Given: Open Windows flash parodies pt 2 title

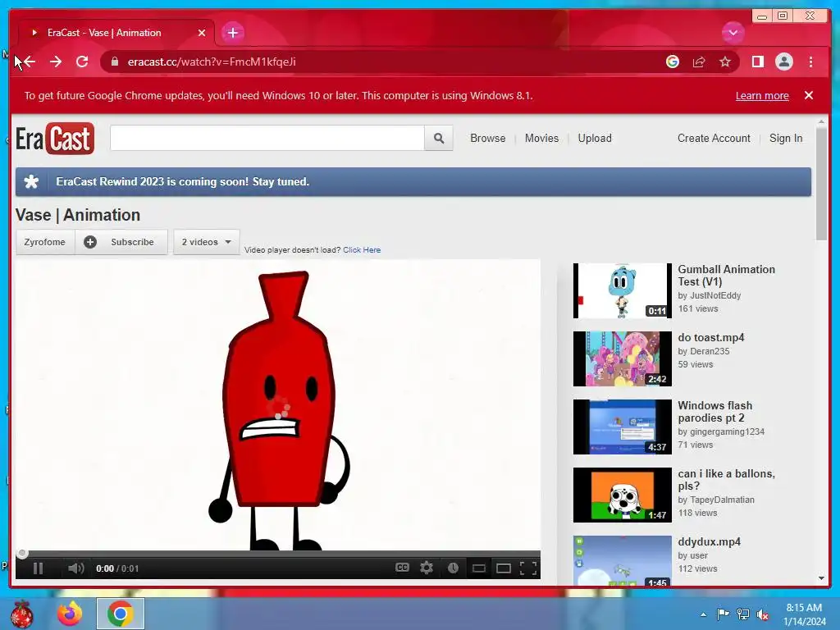Looking at the screenshot, I should (715, 412).
